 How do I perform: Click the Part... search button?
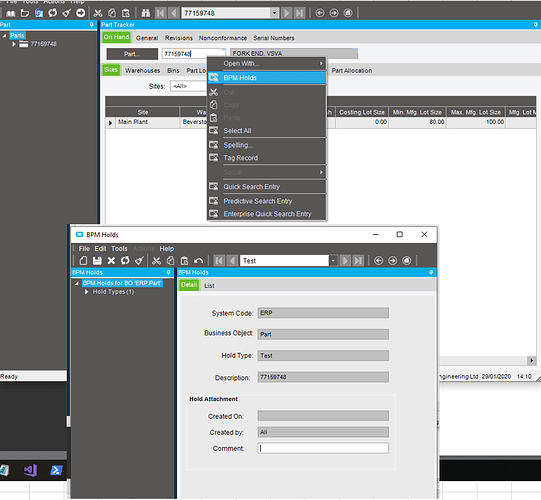pyautogui.click(x=132, y=54)
